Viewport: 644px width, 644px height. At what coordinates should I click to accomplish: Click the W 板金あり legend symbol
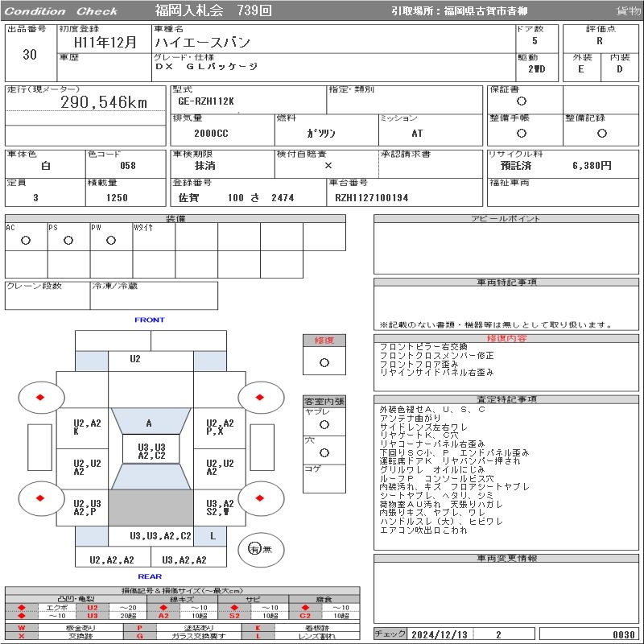pos(21,627)
